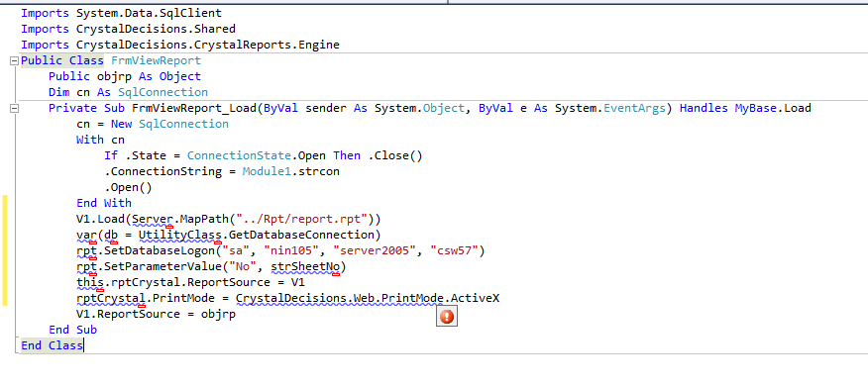This screenshot has width=868, height=387.
Task: Click '.ConnectionString = Module1.strcon' line
Action: pyautogui.click(x=221, y=171)
